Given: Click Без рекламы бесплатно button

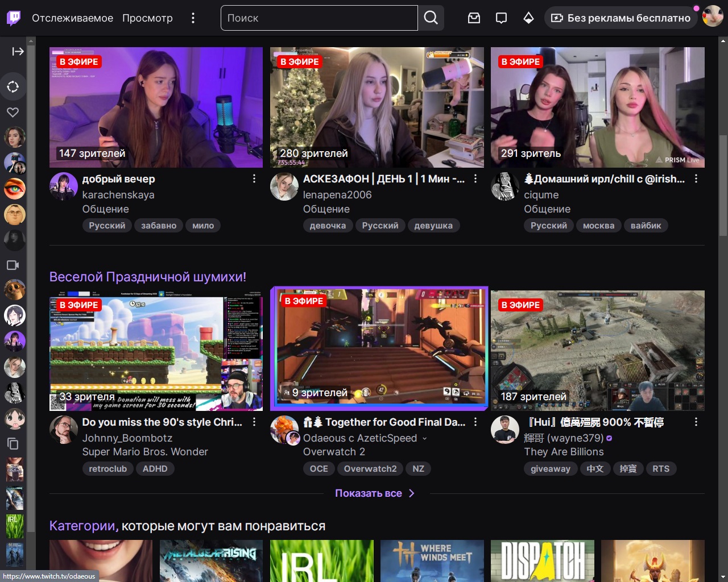Looking at the screenshot, I should (621, 18).
